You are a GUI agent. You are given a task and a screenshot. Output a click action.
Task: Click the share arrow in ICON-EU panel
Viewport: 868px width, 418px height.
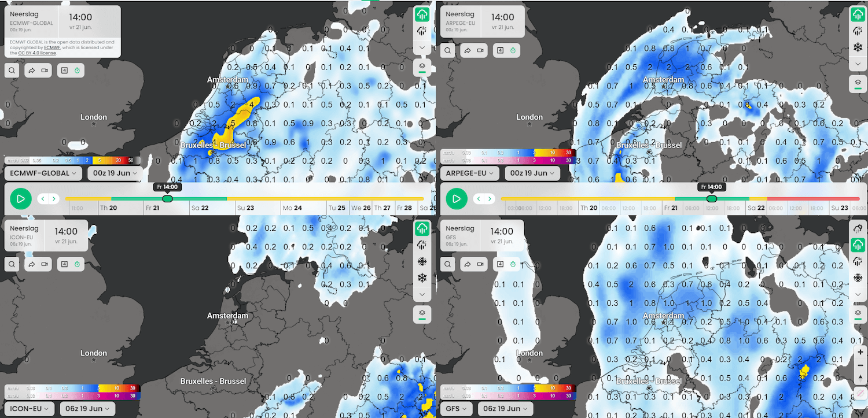32,264
